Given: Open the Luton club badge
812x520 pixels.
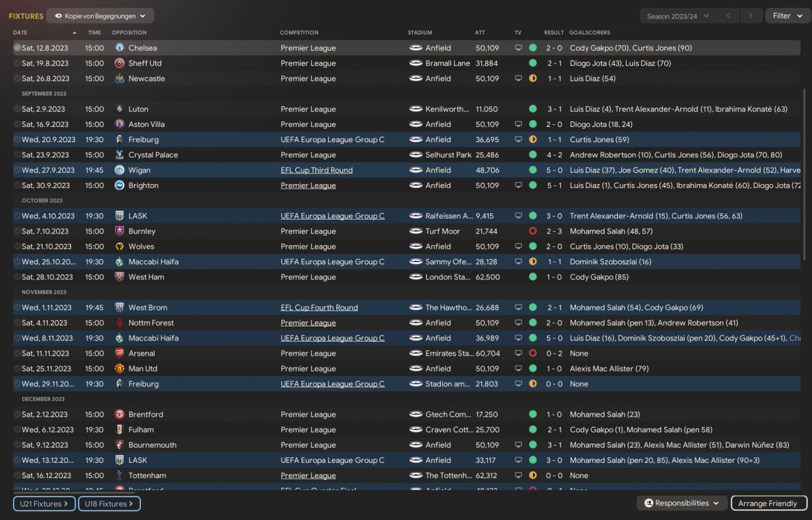Looking at the screenshot, I should coord(119,109).
